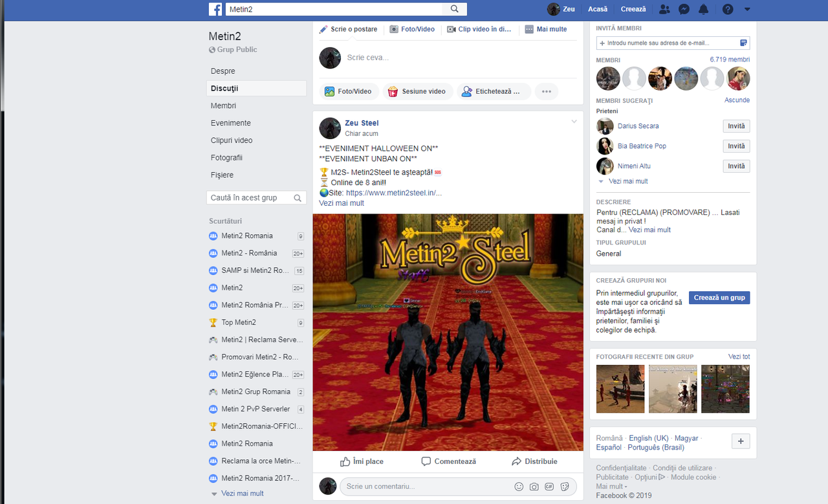Open the Membri section of the group
828x504 pixels.
[x=223, y=105]
